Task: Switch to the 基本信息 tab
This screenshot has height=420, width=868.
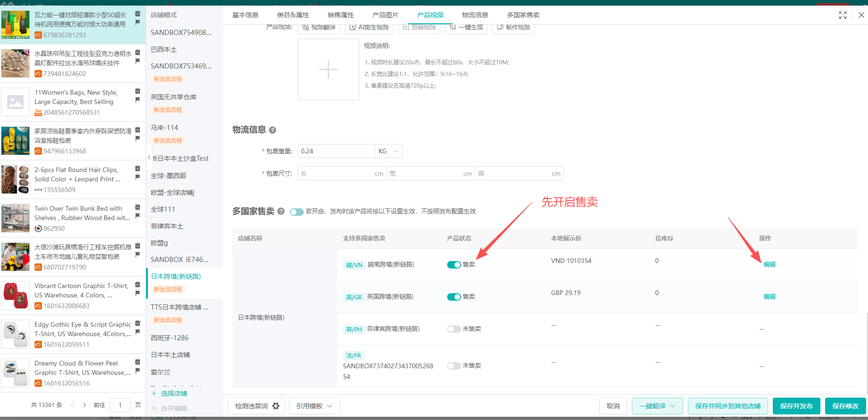Action: [245, 15]
